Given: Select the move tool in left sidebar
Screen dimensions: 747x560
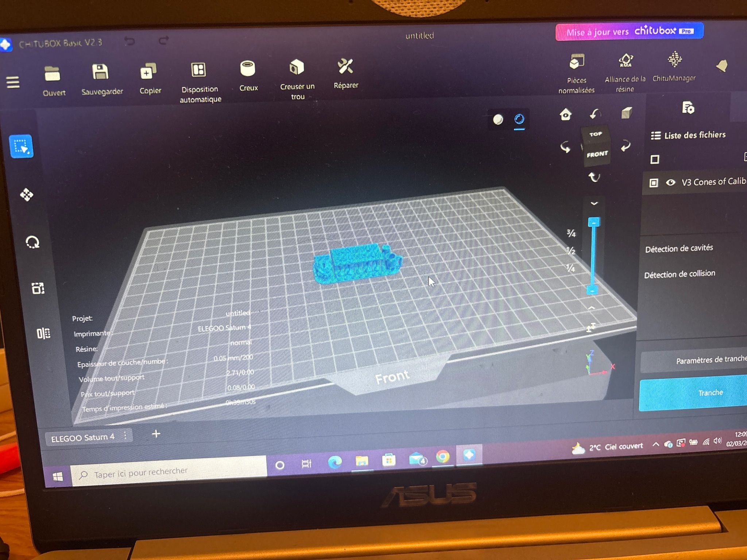Looking at the screenshot, I should point(27,195).
